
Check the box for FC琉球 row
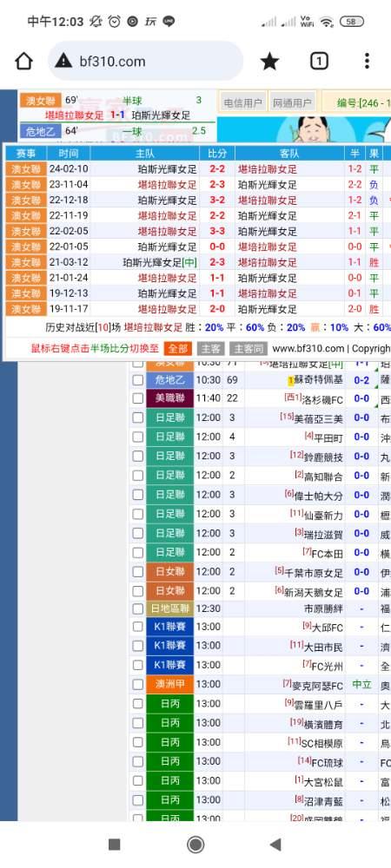[x=138, y=762]
